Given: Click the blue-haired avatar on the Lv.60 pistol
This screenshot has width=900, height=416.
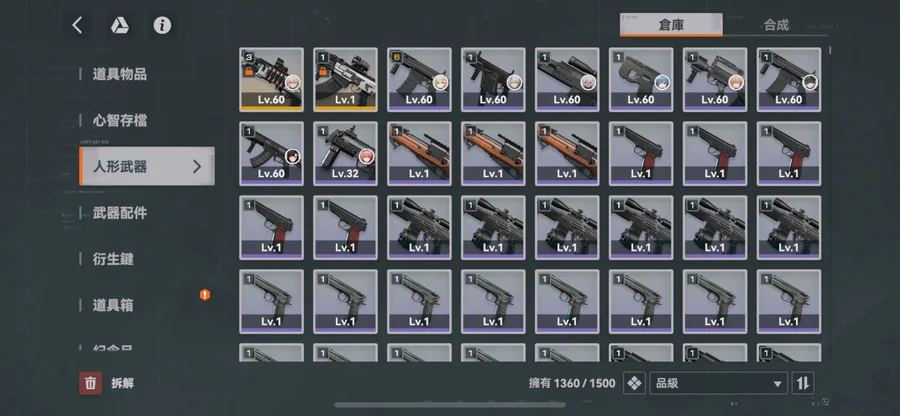Looking at the screenshot, I should tap(662, 83).
